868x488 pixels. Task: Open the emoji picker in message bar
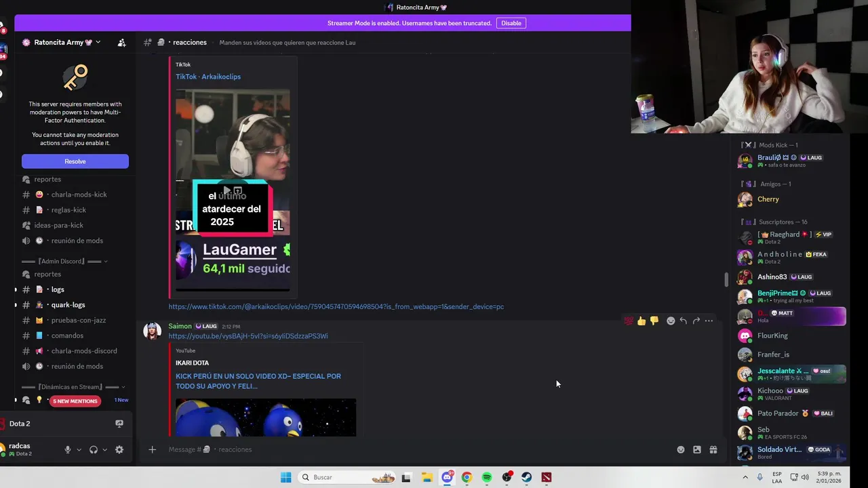[x=681, y=449]
